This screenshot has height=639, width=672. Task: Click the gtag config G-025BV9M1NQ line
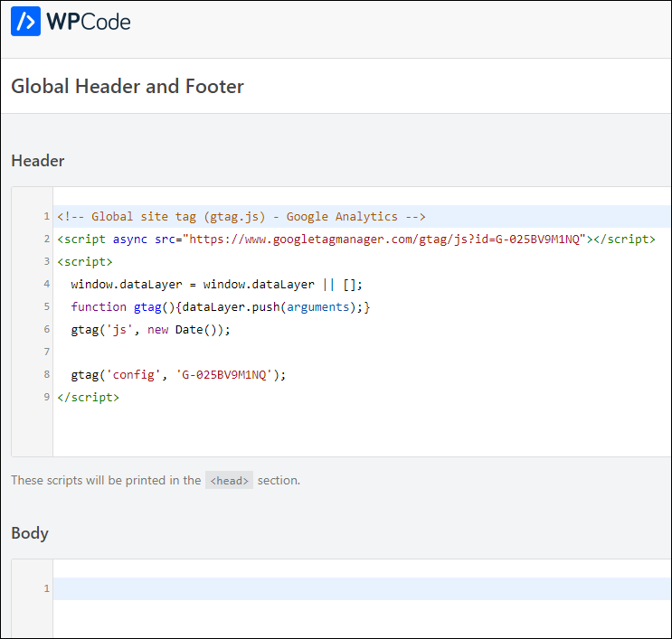click(x=178, y=375)
